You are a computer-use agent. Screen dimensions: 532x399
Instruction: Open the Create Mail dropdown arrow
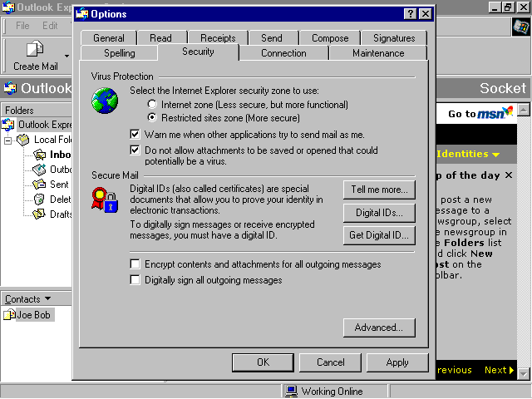[66, 56]
